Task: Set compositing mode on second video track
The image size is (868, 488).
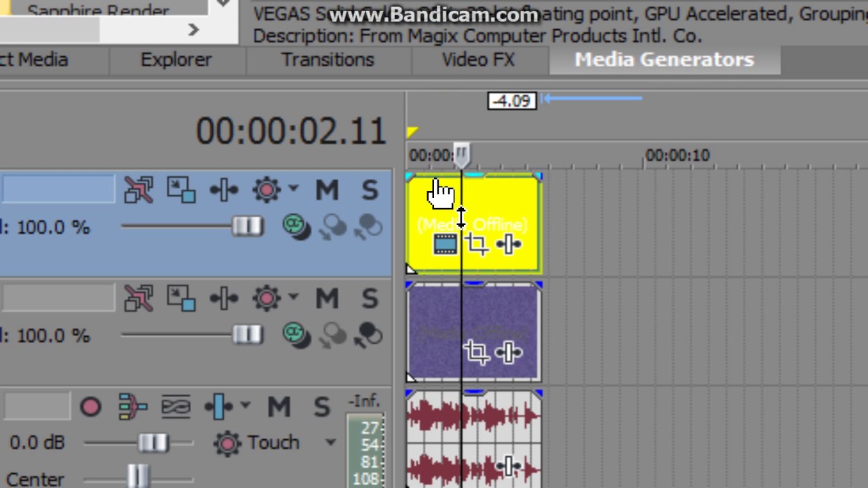Action: [x=296, y=335]
